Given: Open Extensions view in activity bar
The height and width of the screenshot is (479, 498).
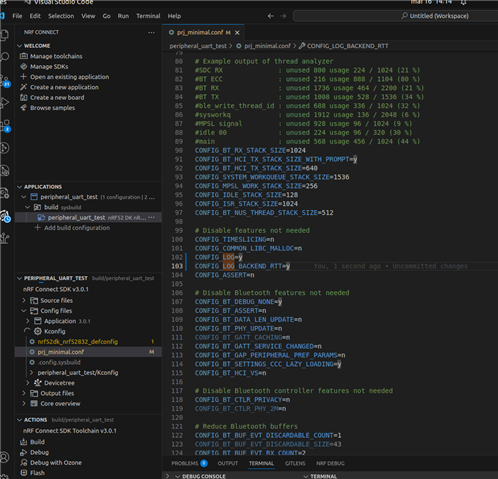Looking at the screenshot, I should (x=5, y=126).
